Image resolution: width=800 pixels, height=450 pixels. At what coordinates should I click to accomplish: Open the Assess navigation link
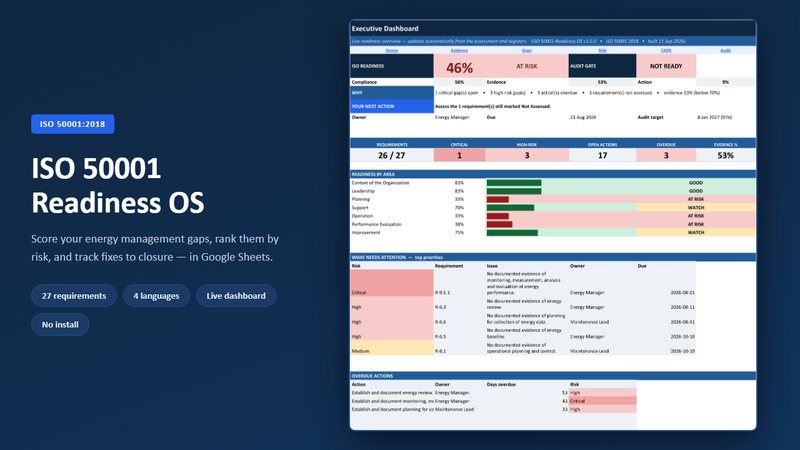[x=391, y=51]
